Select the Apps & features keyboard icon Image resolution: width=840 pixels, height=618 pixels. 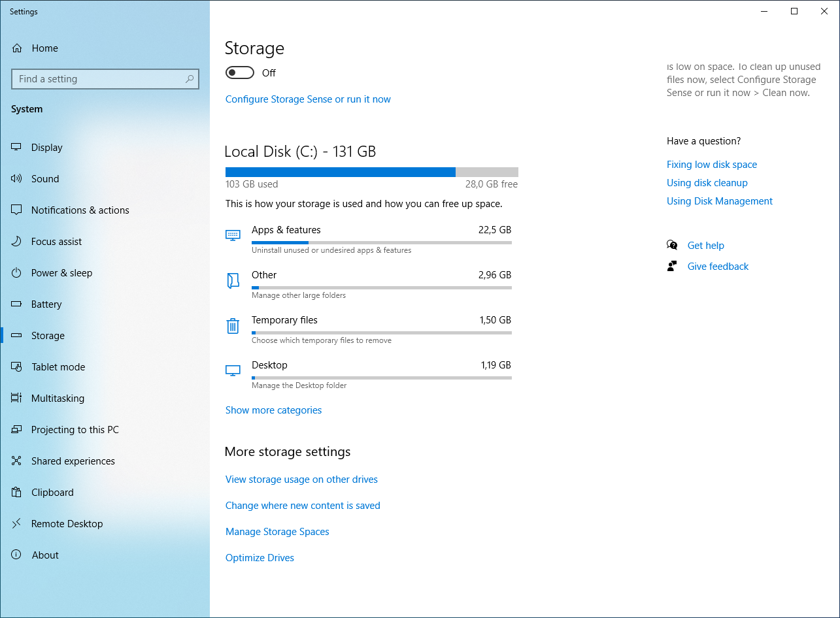pyautogui.click(x=233, y=235)
